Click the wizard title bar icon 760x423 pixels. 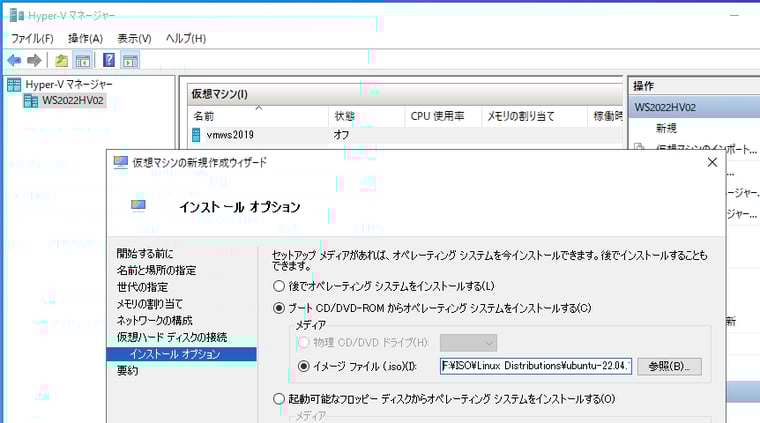tap(120, 162)
